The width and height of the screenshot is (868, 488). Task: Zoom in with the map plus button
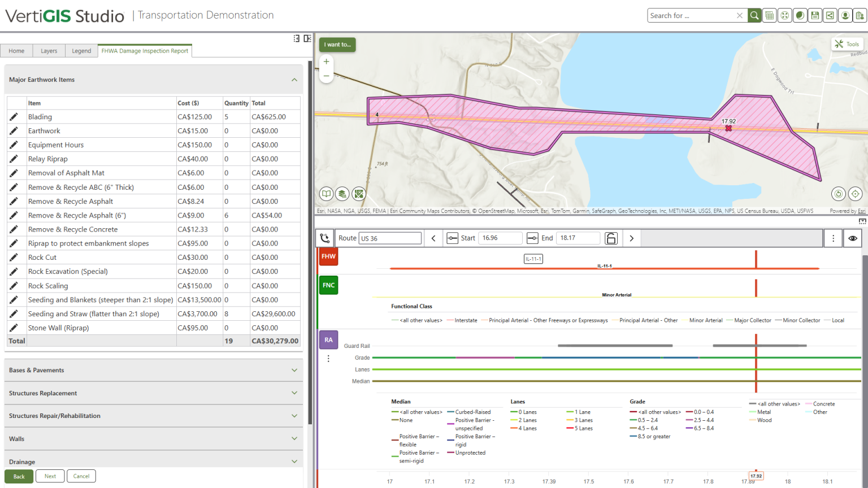(x=326, y=62)
